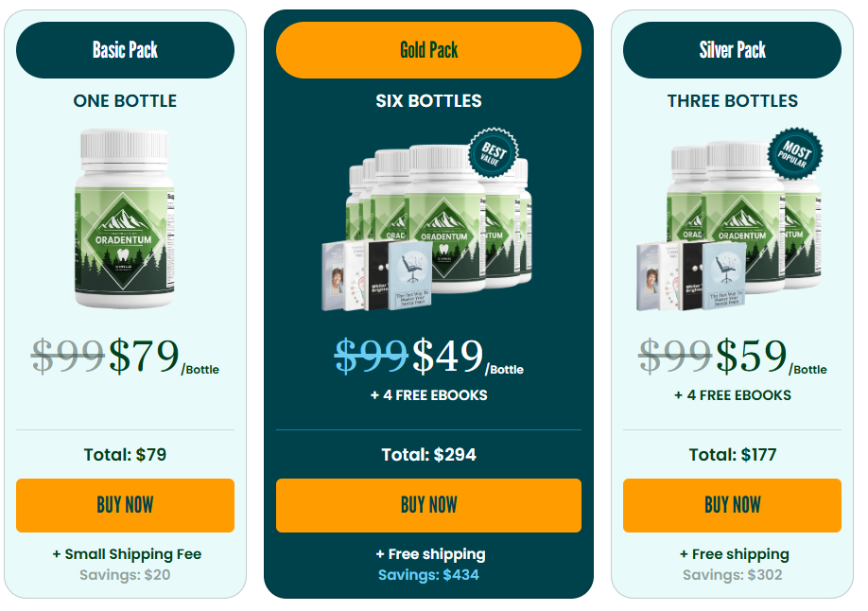Click the Total: $294 text
868x611 pixels.
pos(428,455)
